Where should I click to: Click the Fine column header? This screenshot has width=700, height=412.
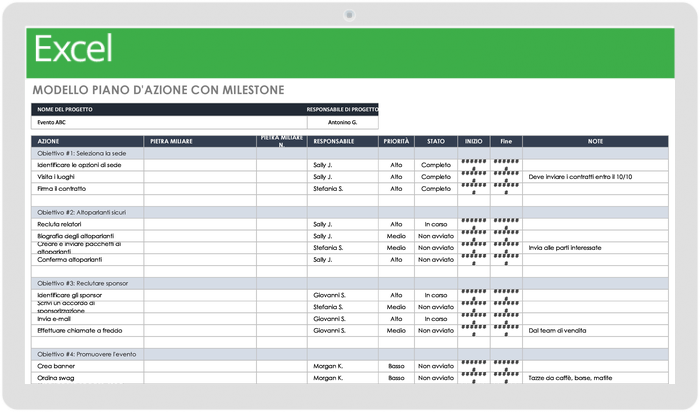tap(506, 141)
